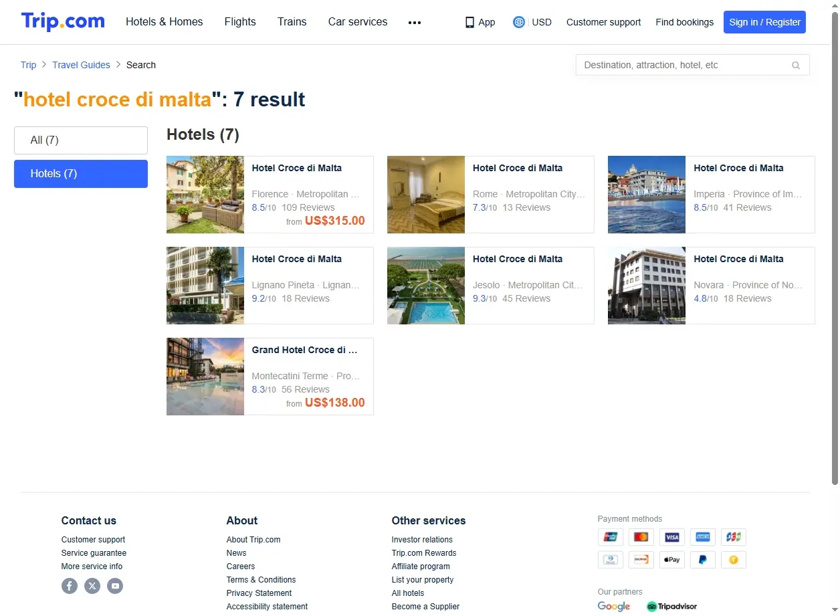Open the Car services menu
Screen dimensions: 840x616
pyautogui.click(x=358, y=22)
